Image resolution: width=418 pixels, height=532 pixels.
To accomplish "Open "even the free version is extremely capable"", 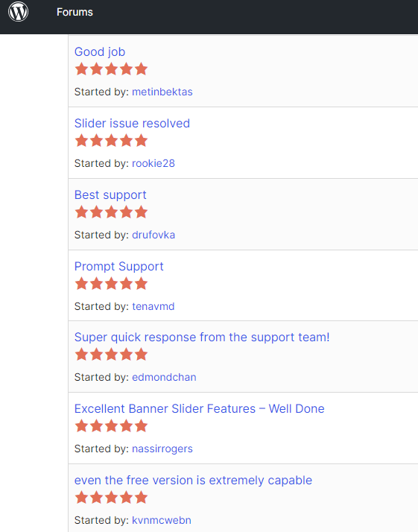I will click(x=193, y=481).
